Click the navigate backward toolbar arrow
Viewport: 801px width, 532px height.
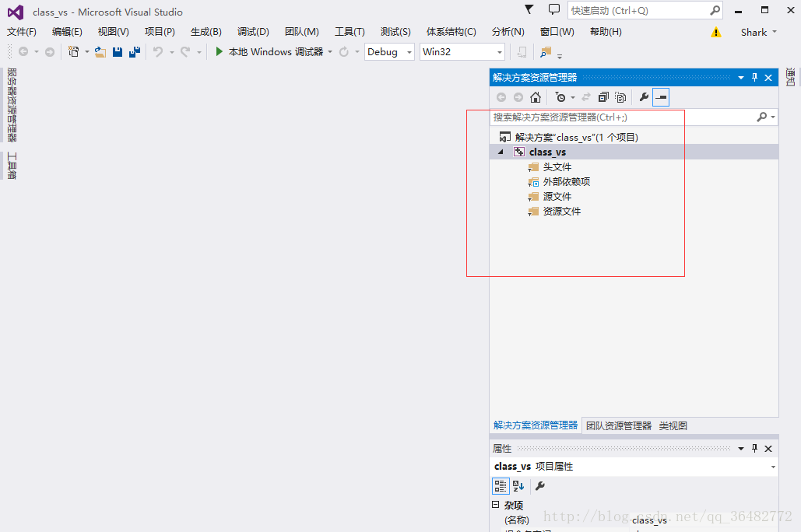click(23, 51)
